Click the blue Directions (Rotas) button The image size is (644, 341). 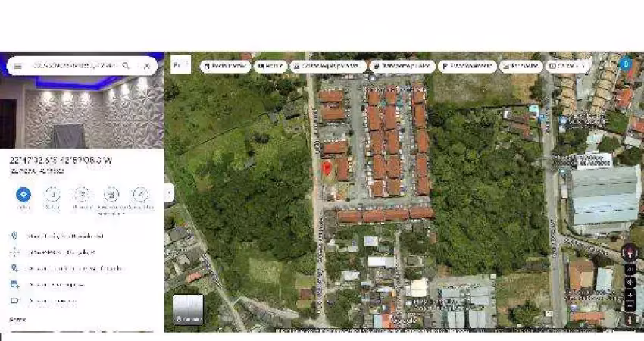pos(23,195)
